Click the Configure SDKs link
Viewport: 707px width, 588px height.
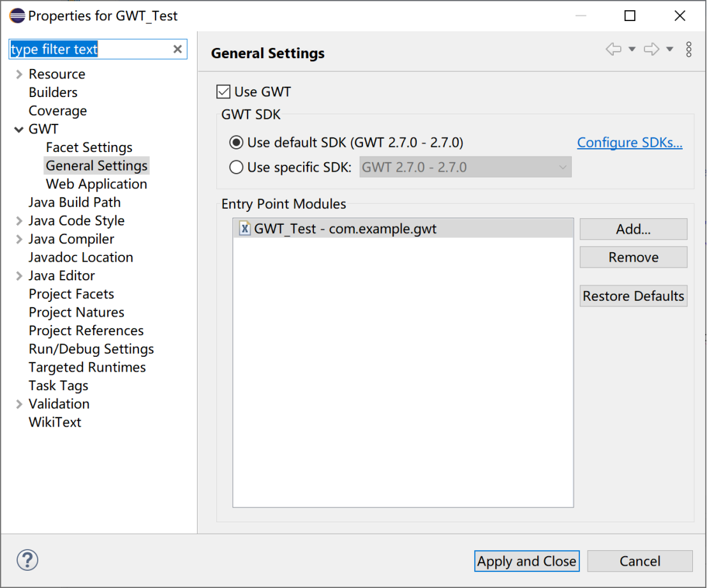(x=629, y=142)
